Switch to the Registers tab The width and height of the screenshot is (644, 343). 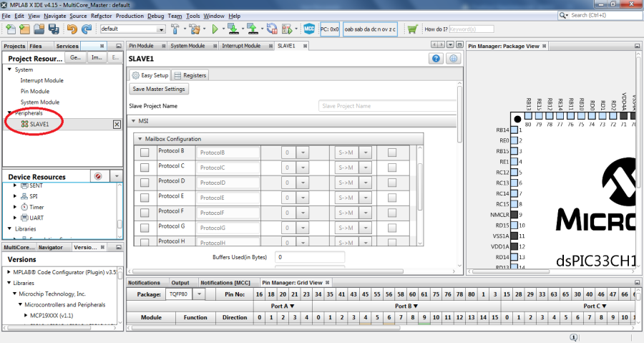point(190,75)
